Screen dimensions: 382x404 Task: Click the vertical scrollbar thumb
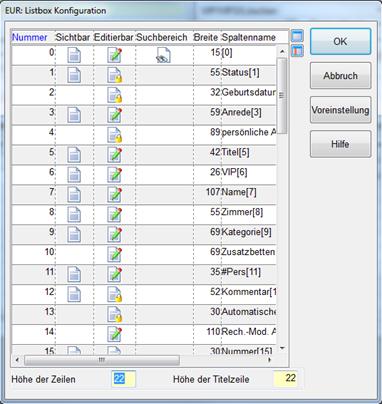click(282, 96)
